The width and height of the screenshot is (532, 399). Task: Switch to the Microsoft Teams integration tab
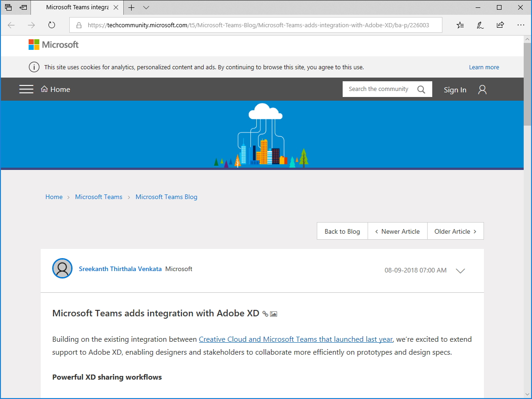(x=77, y=7)
